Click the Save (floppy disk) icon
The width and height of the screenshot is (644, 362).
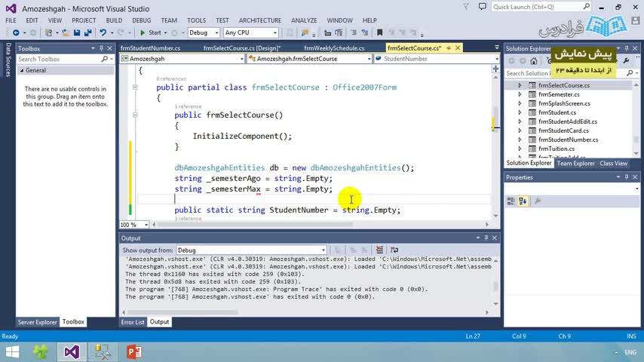[x=77, y=32]
